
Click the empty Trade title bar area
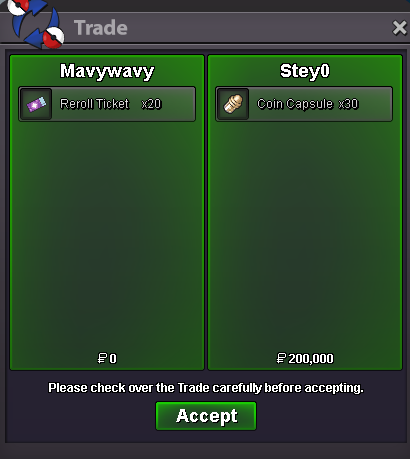(257, 28)
